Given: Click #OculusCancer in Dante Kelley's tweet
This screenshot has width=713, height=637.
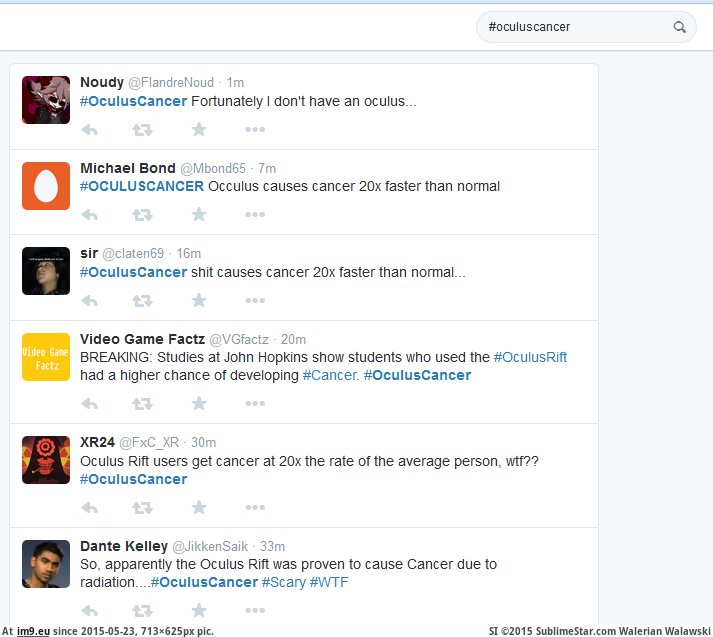Looking at the screenshot, I should 204,582.
